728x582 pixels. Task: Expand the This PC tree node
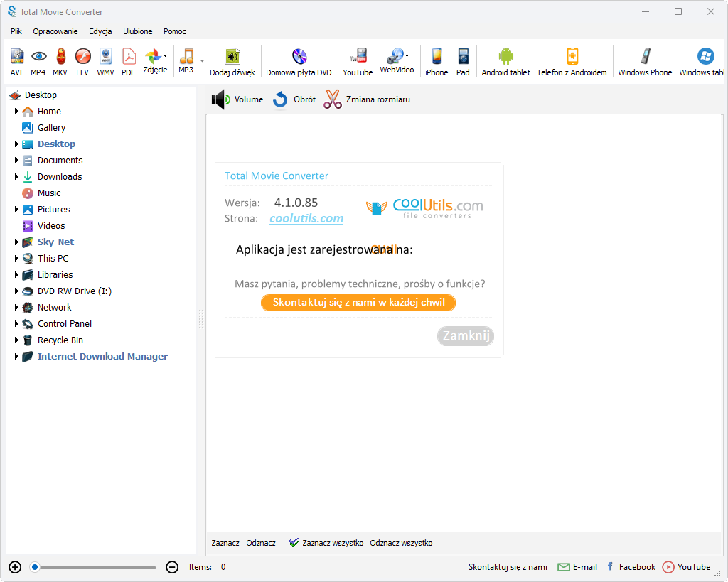click(x=16, y=259)
